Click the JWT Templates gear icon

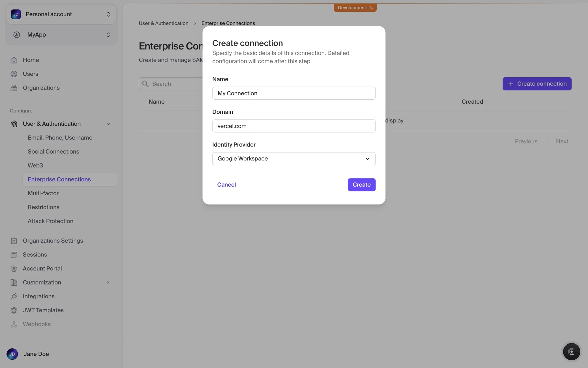point(14,310)
